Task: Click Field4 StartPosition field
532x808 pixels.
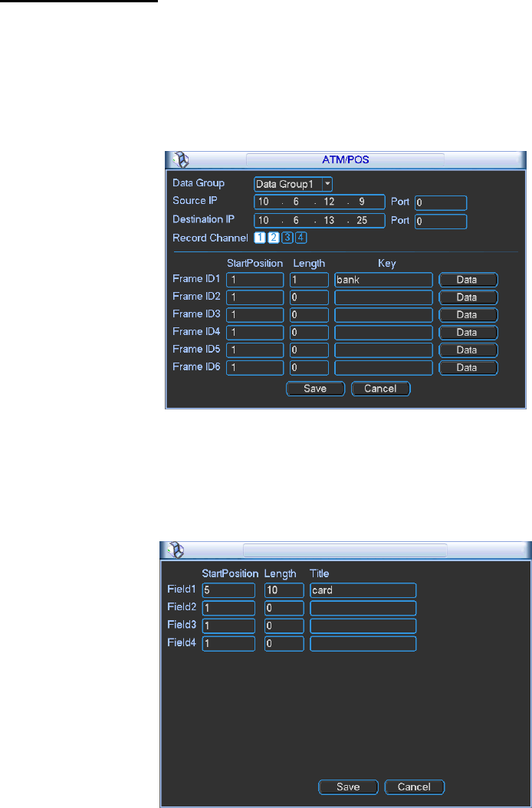Action: (x=228, y=644)
